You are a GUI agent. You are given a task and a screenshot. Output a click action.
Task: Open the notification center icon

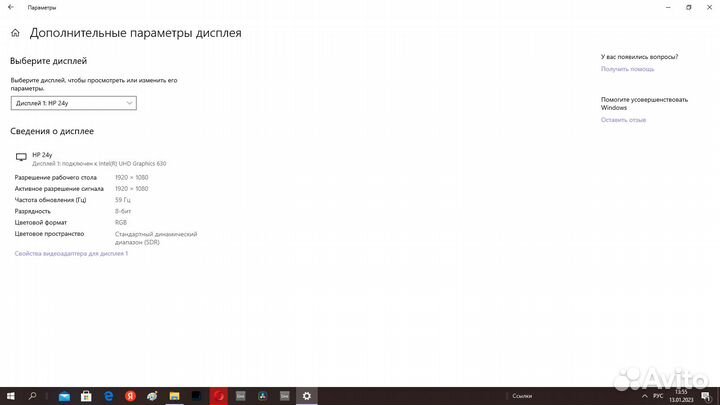[707, 396]
